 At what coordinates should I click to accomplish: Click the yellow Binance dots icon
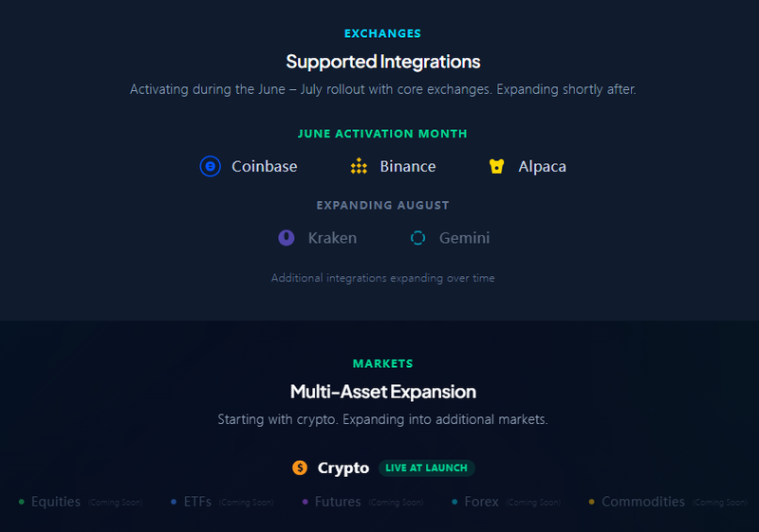[x=359, y=166]
